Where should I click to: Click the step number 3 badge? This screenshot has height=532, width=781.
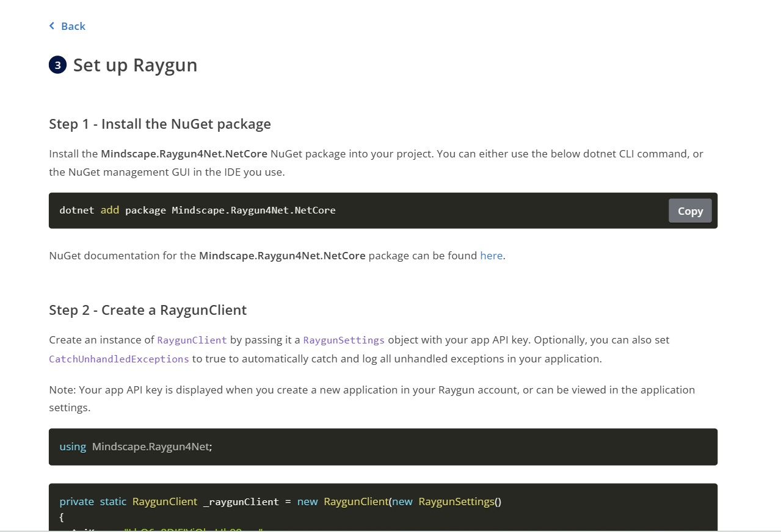pos(57,65)
